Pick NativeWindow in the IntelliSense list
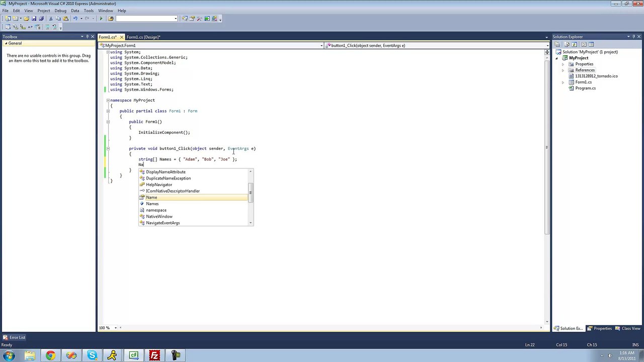 193,217
